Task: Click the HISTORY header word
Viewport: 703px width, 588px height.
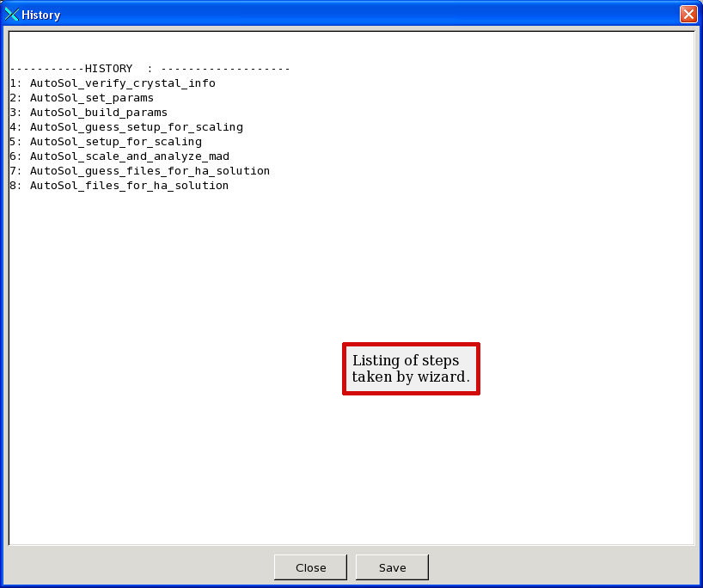Action: click(x=108, y=69)
